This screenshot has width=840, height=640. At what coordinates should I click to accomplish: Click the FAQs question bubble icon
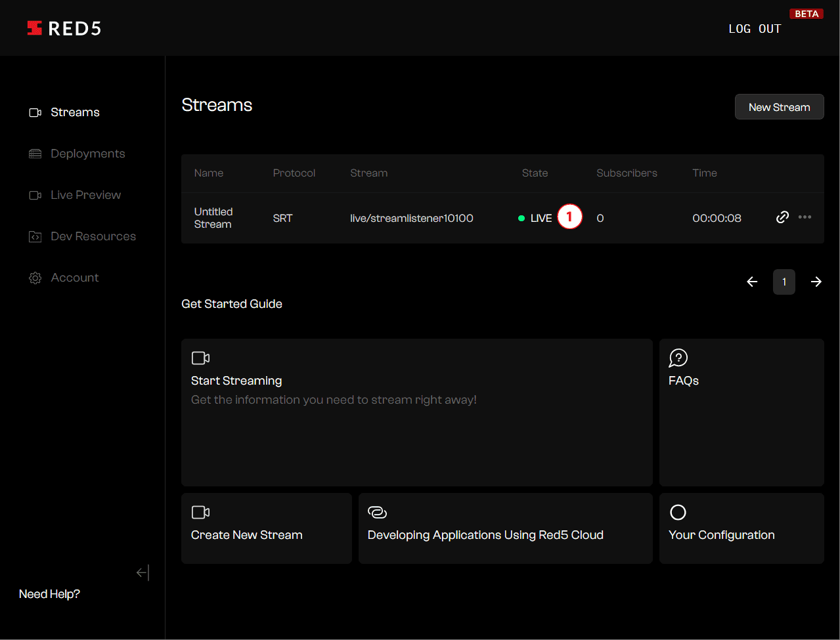pos(678,358)
